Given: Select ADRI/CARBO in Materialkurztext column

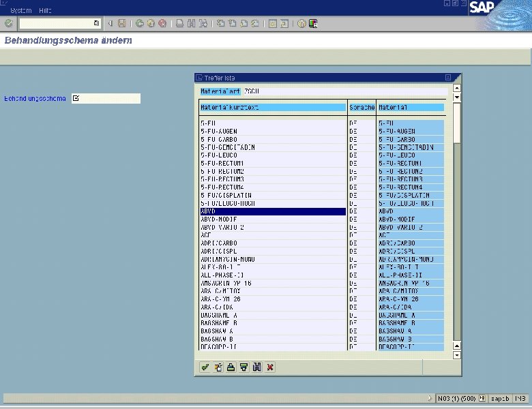Looking at the screenshot, I should [x=273, y=243].
